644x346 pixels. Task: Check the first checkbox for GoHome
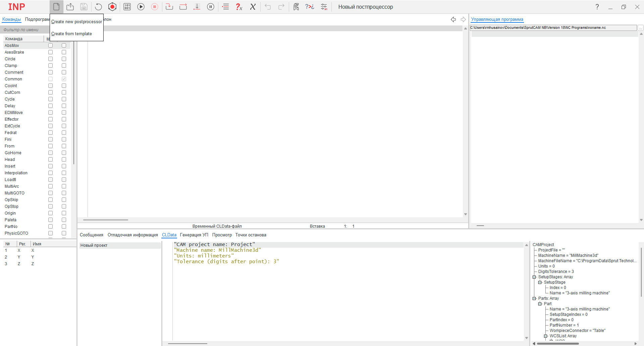(51, 153)
